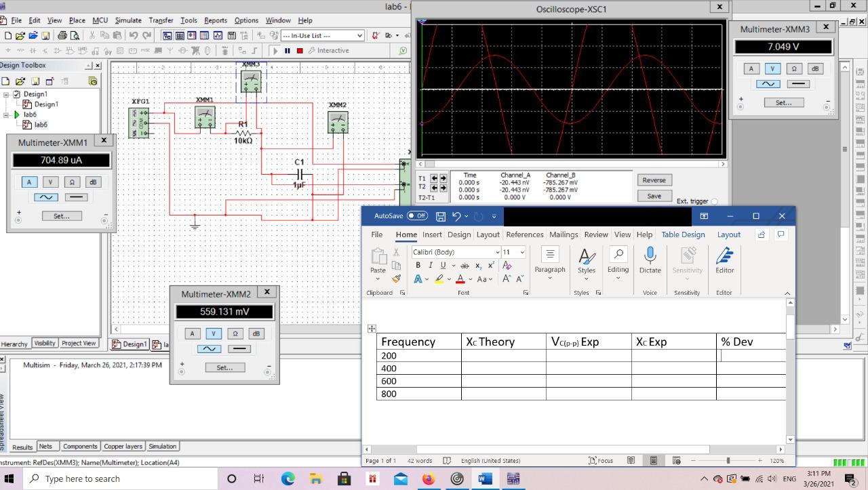Enable the A current mode on Multimeter-XMM3
This screenshot has width=868, height=490.
click(750, 68)
